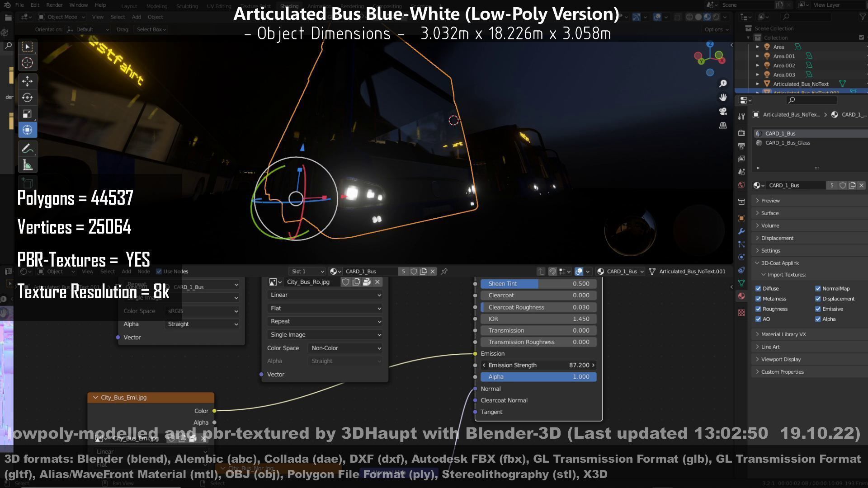This screenshot has width=868, height=488.
Task: Select Articulated_Bus_NoText in outliner
Action: click(801, 84)
